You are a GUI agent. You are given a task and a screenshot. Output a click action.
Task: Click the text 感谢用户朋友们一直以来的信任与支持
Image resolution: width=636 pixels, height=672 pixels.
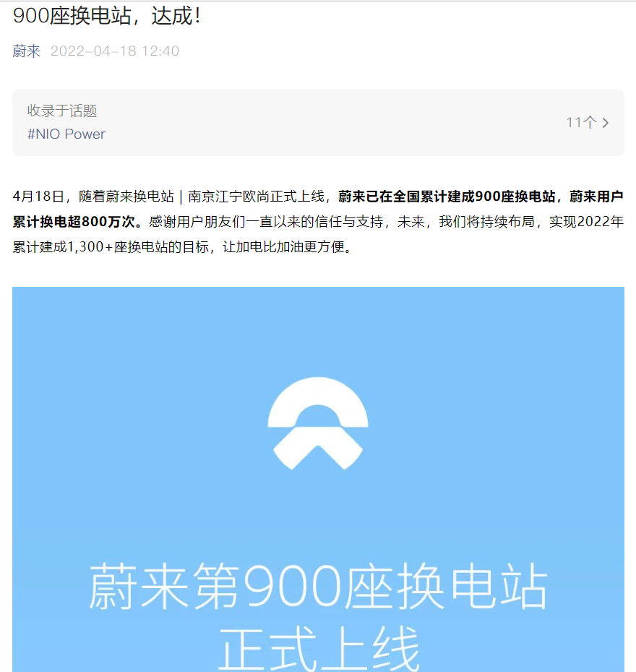(266, 222)
